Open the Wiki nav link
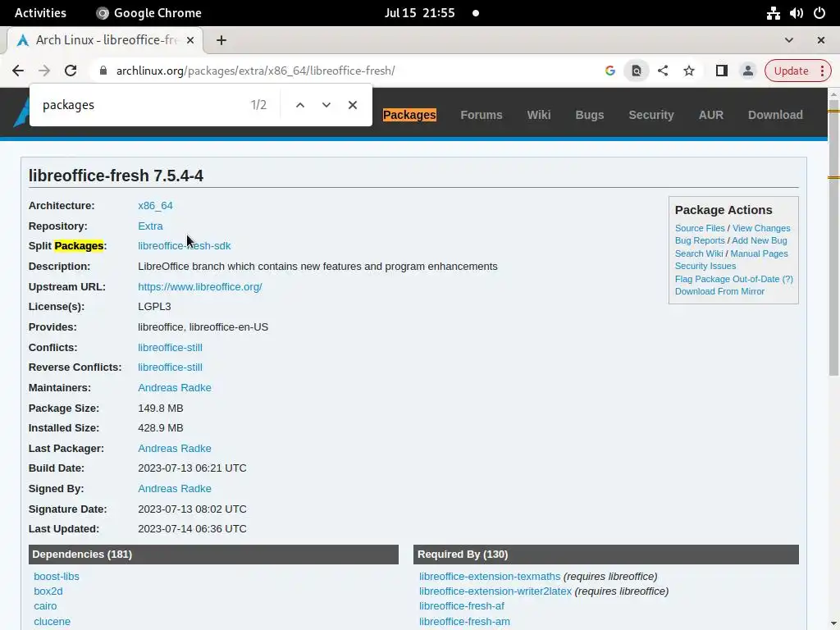The image size is (840, 630). pos(538,115)
